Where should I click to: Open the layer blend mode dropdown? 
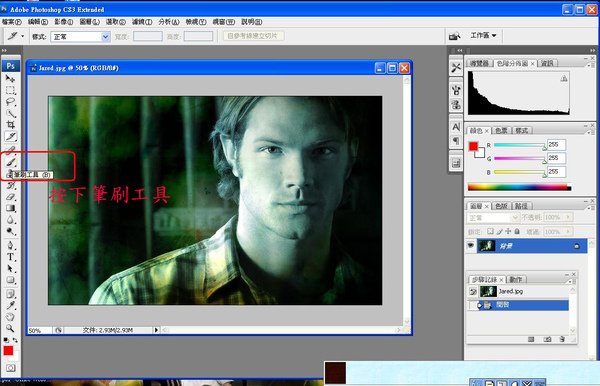493,218
